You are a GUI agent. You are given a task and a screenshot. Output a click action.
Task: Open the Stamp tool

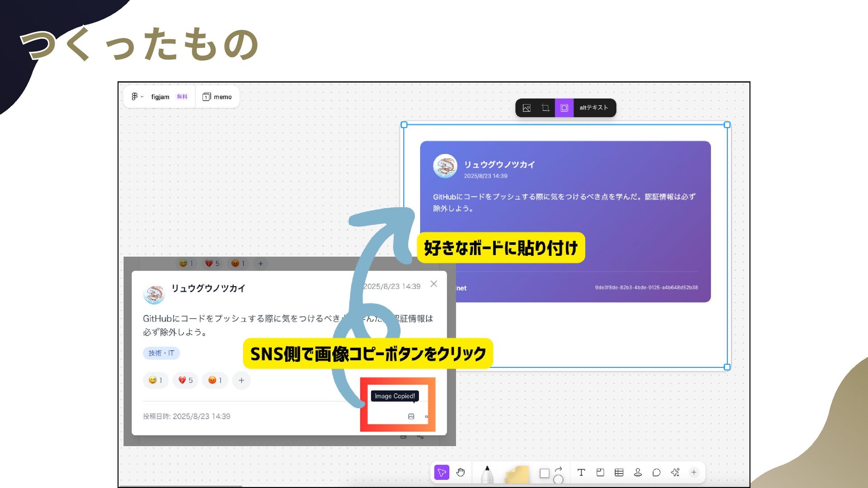(x=637, y=473)
